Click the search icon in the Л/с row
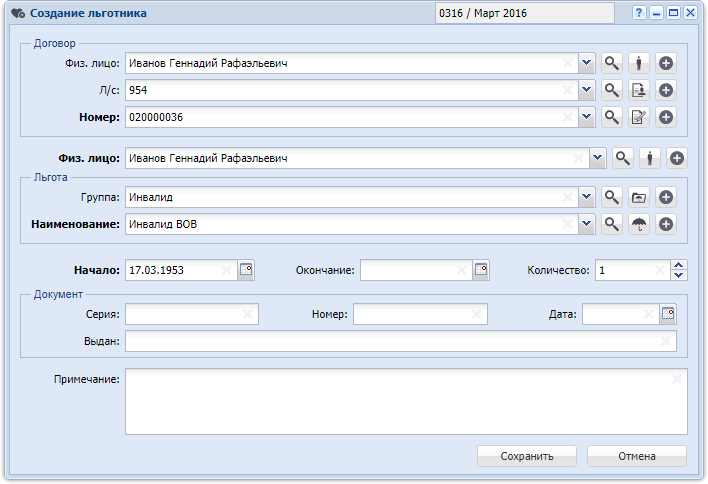708x484 pixels. click(611, 90)
